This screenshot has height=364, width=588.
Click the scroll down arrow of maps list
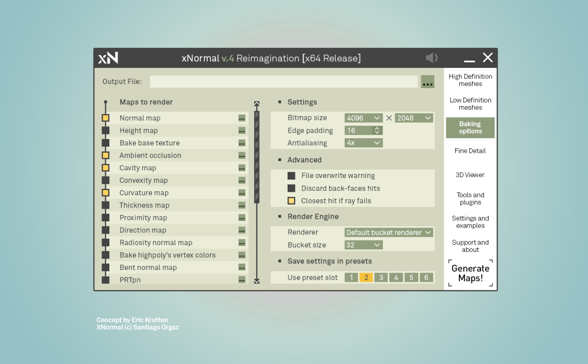[257, 280]
